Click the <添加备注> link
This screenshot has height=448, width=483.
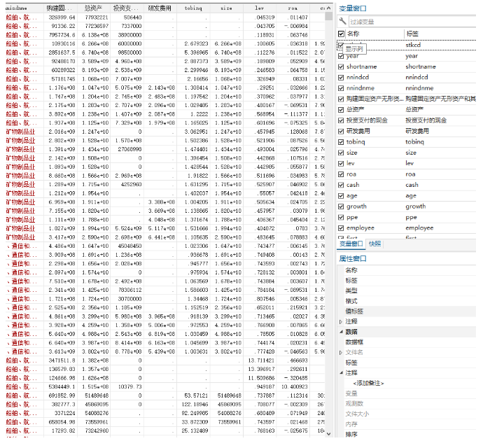pyautogui.click(x=368, y=384)
